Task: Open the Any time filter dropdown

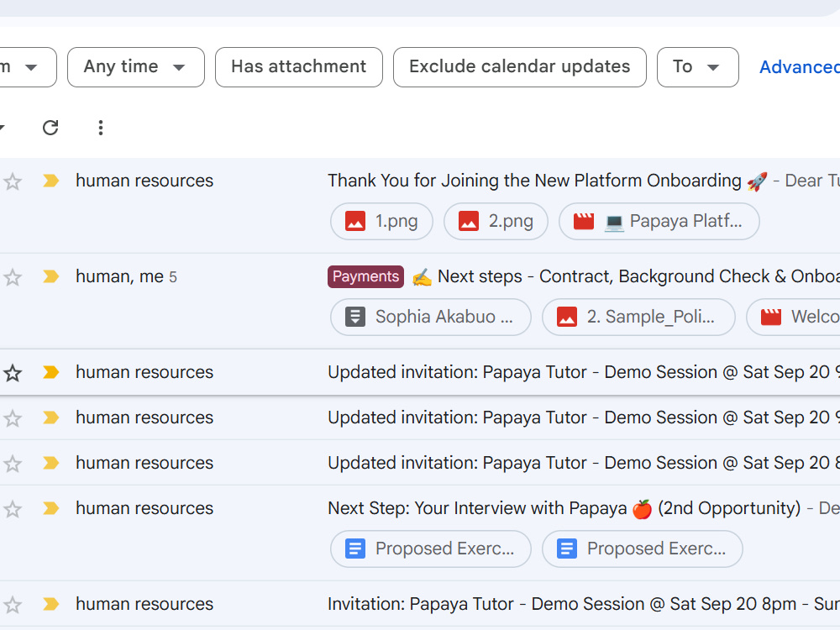Action: tap(135, 67)
